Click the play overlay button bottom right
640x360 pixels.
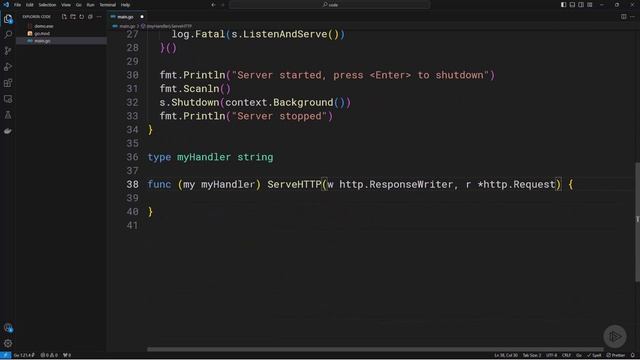click(x=615, y=336)
